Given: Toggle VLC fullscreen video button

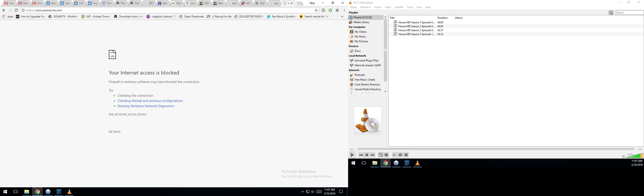Looking at the screenshot, I should [381, 155].
